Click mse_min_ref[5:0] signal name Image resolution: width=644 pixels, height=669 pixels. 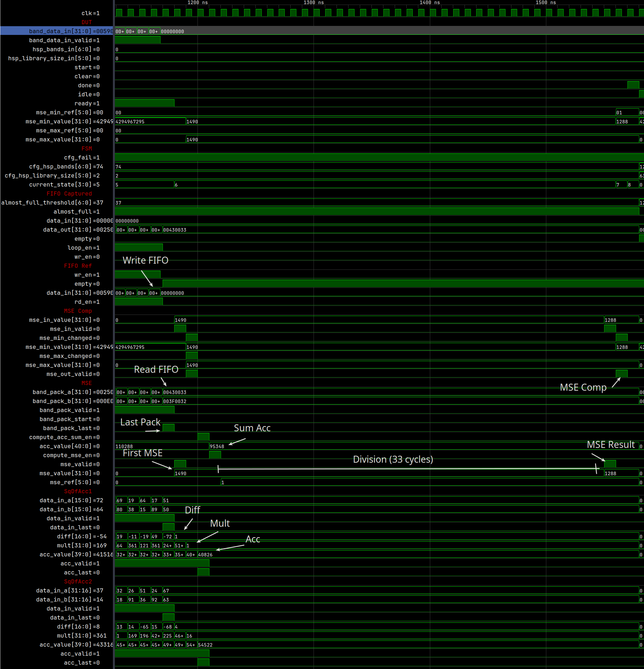point(69,113)
